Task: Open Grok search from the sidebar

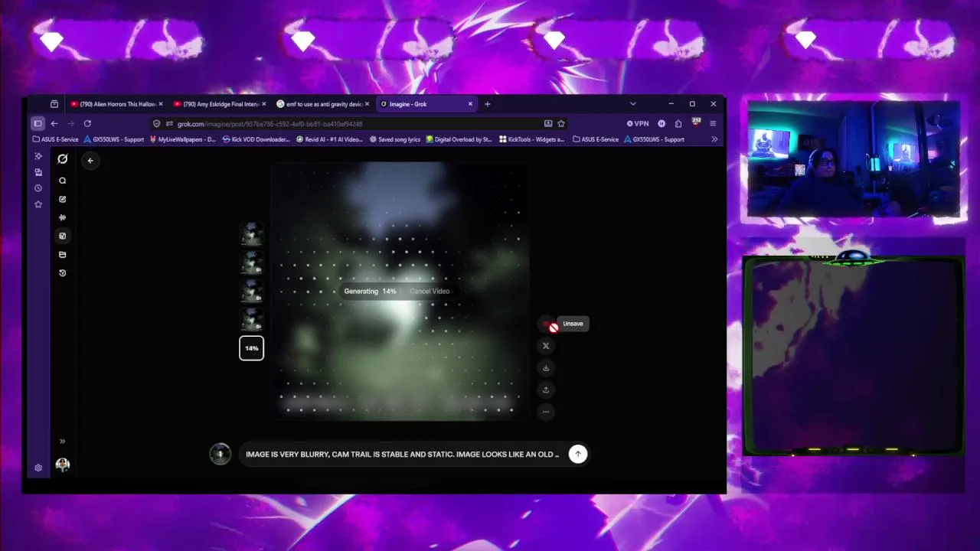Action: [63, 181]
